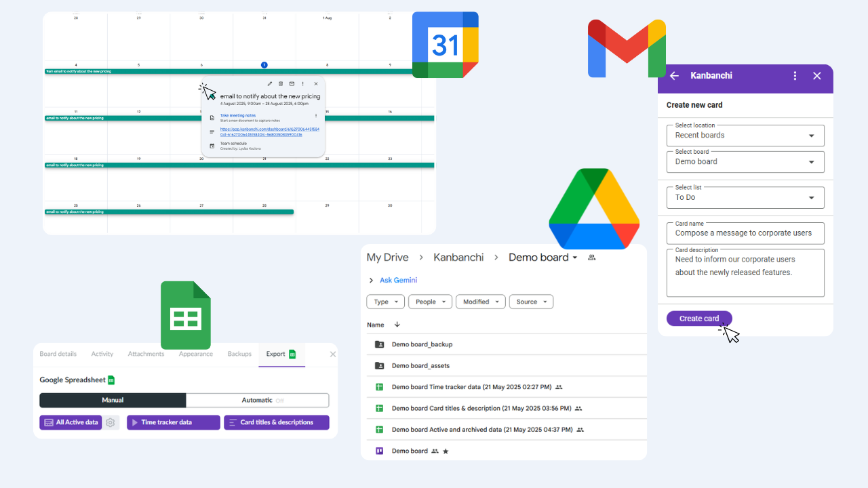Close the Kanbanchi add-on panel
868x488 pixels.
pyautogui.click(x=817, y=76)
